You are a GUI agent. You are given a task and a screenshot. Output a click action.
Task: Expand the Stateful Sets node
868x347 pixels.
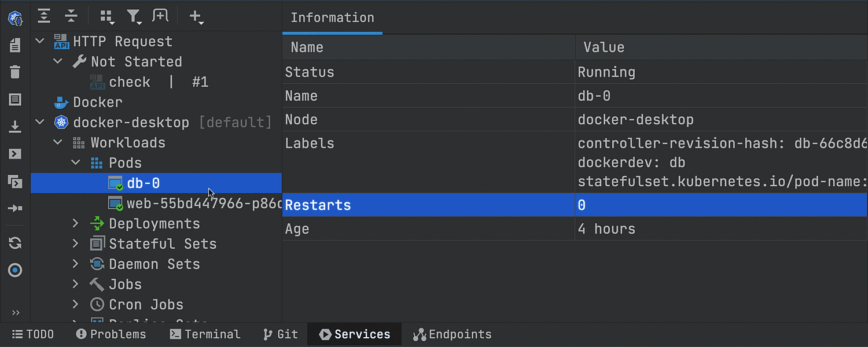click(76, 244)
